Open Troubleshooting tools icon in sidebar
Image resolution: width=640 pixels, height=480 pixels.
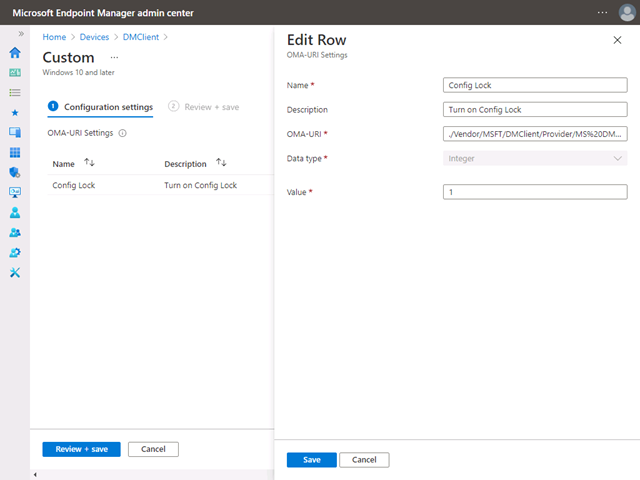tap(15, 273)
